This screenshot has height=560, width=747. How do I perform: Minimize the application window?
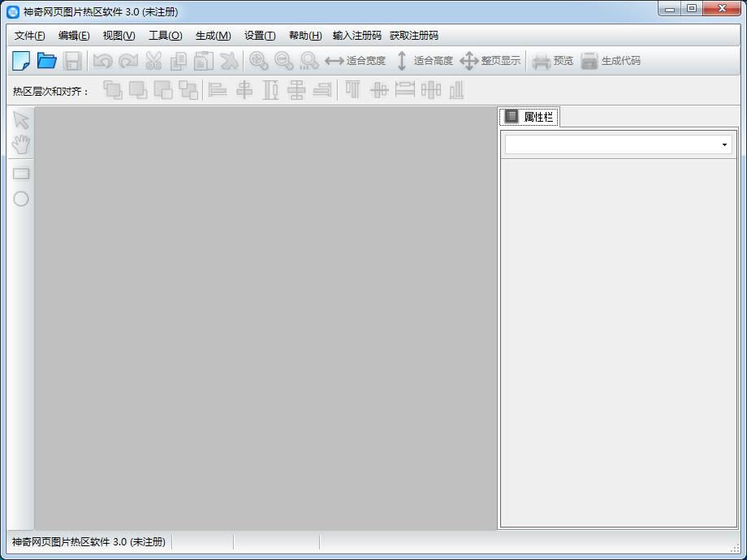670,9
